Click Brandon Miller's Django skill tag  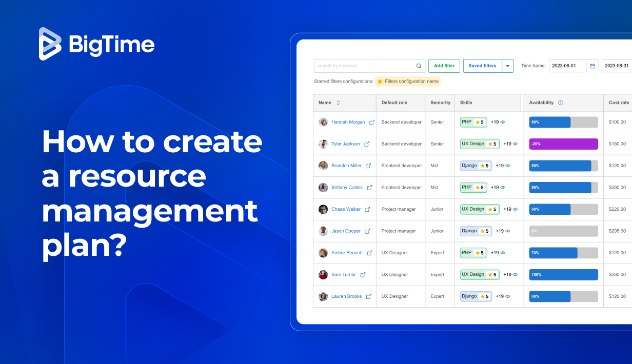pyautogui.click(x=476, y=166)
